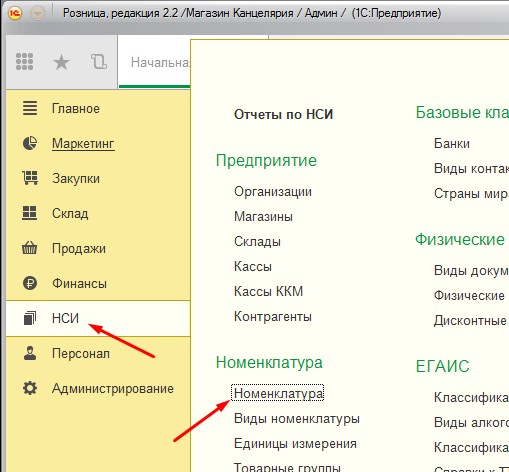Open the sections grid menu icon

pos(24,62)
